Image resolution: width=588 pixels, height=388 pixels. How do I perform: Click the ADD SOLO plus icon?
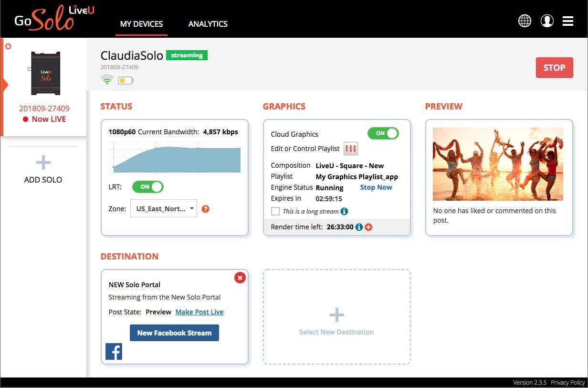click(x=43, y=163)
